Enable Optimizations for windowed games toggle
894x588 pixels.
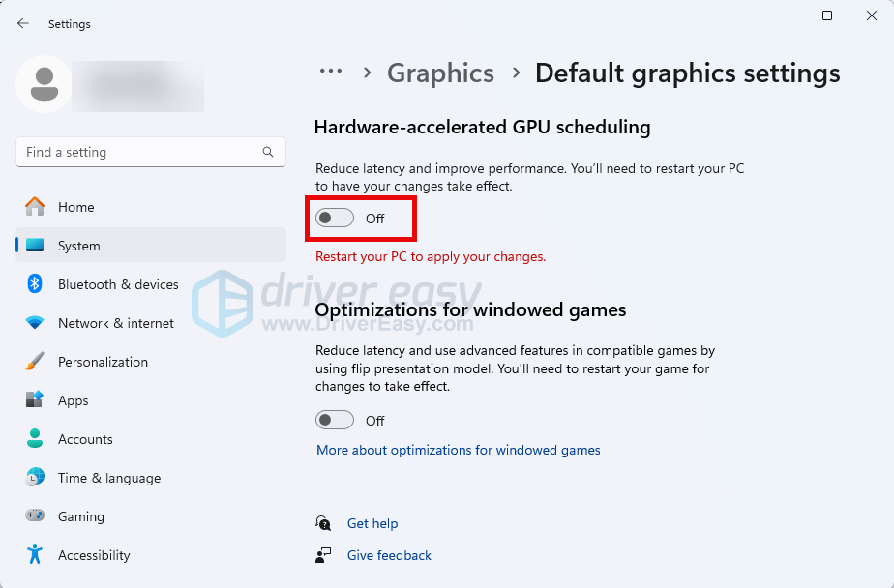[335, 421]
